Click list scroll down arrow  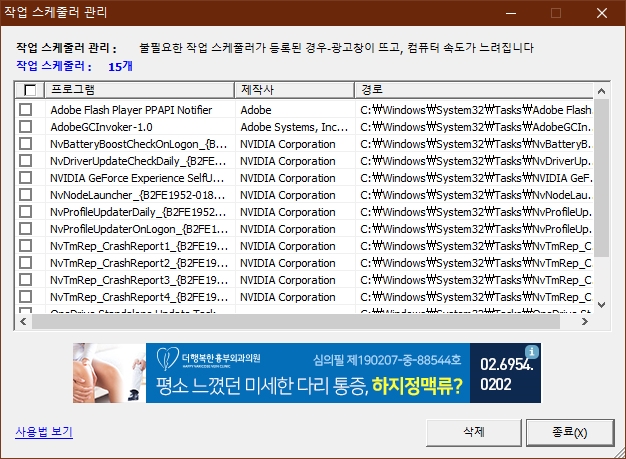point(602,305)
